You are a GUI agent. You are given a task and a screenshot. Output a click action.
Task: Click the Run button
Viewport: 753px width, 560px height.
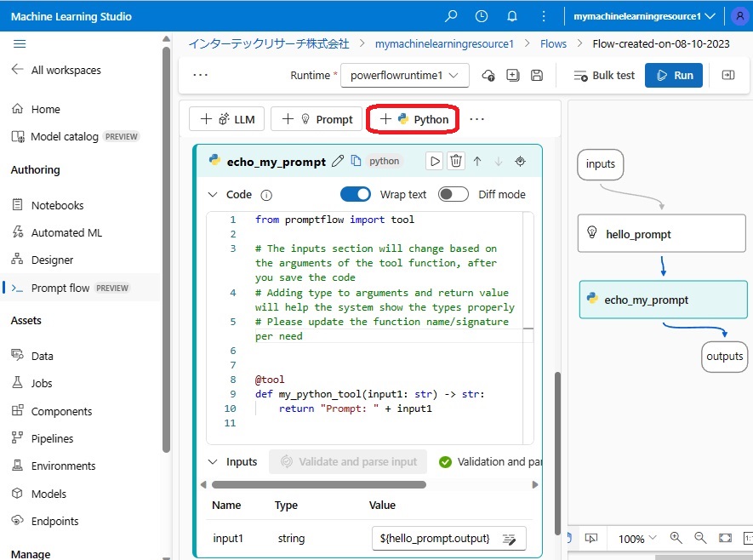coord(674,76)
